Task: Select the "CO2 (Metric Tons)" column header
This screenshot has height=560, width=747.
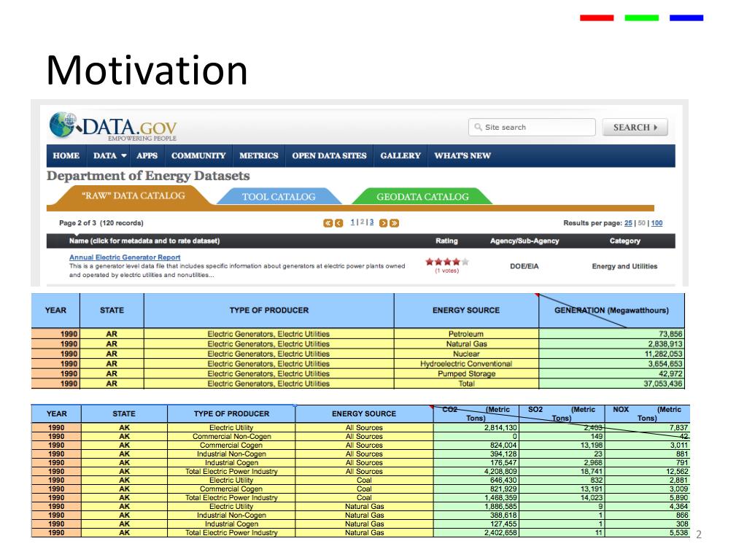Action: point(476,414)
